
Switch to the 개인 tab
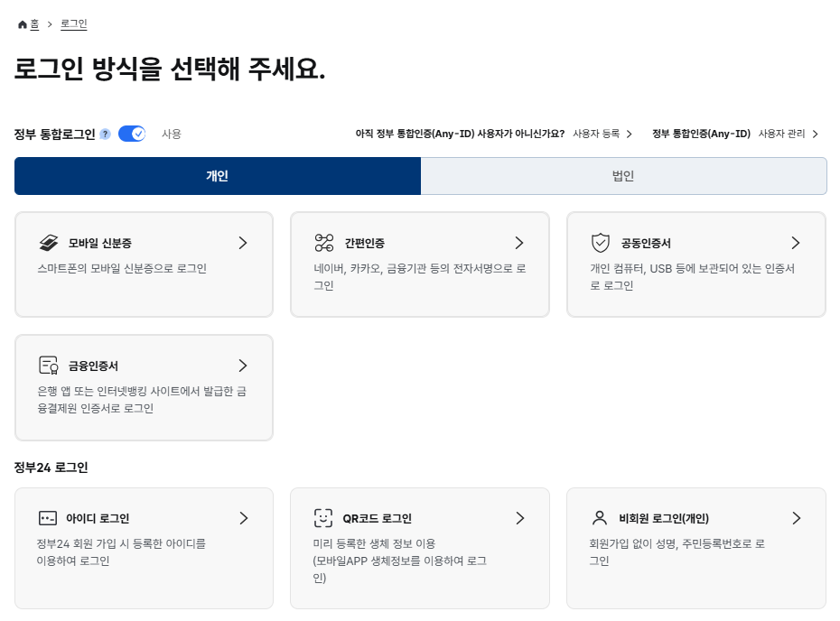[217, 176]
